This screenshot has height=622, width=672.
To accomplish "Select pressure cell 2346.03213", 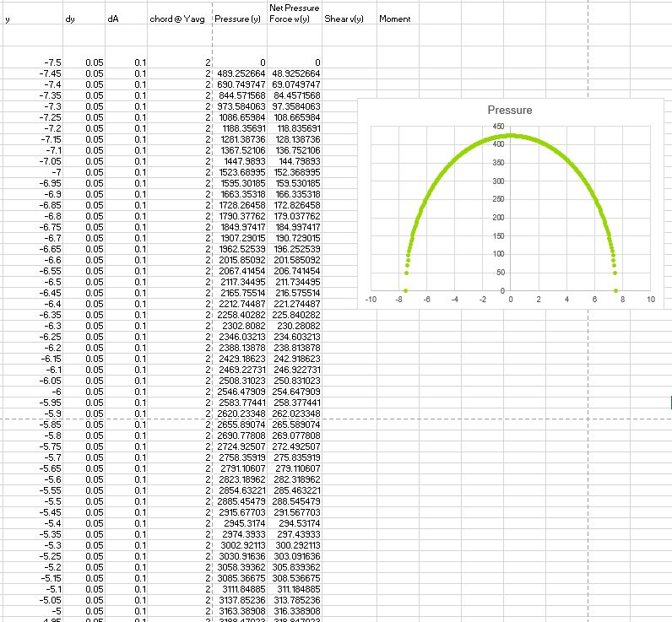I will [x=240, y=337].
